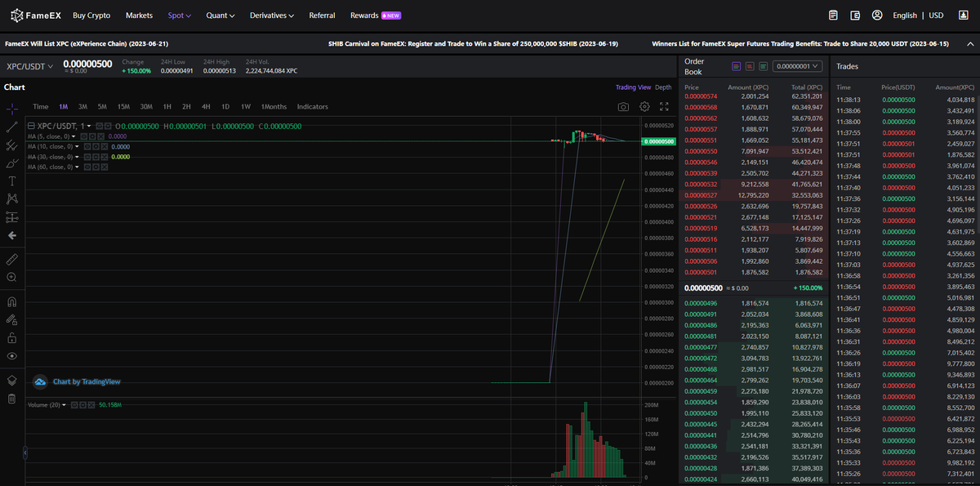
Task: Collapse the announcement bar chevron
Action: tap(970, 44)
